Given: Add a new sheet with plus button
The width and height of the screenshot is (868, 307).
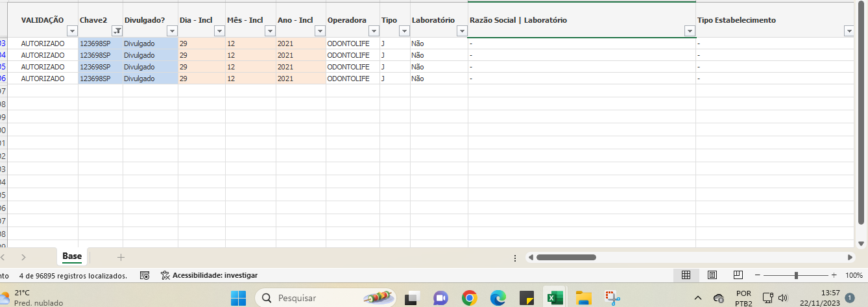Looking at the screenshot, I should [x=121, y=257].
